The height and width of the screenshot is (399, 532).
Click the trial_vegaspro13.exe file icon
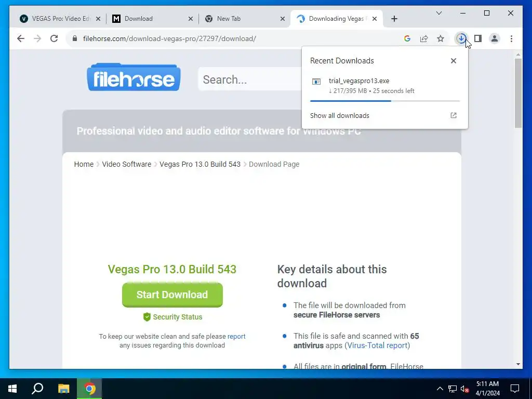point(316,82)
